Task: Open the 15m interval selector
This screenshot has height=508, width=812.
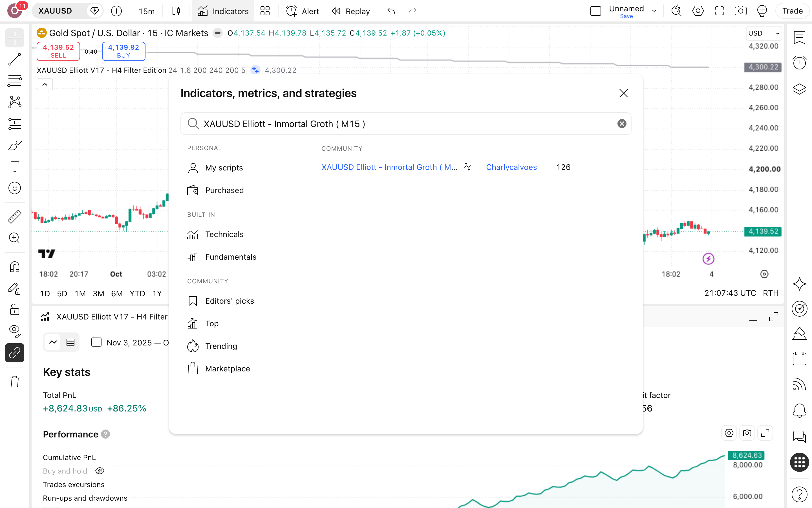Action: click(x=146, y=11)
